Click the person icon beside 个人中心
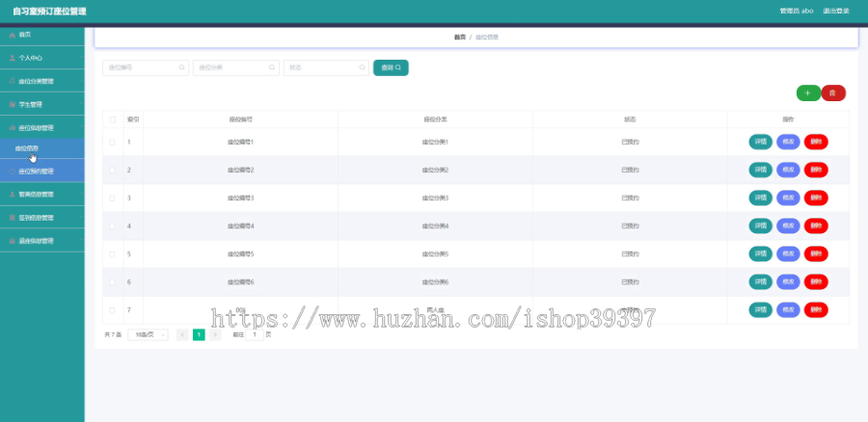Viewport: 868px width, 422px height. pos(13,58)
